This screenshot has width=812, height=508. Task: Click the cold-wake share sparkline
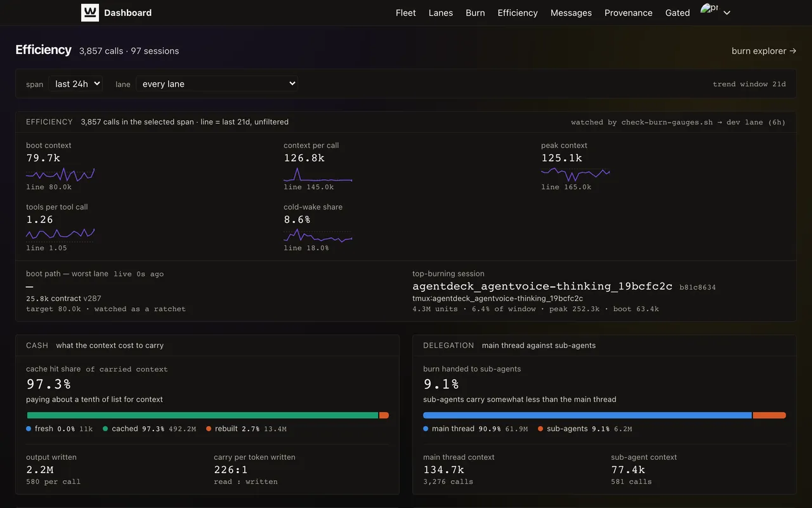318,235
